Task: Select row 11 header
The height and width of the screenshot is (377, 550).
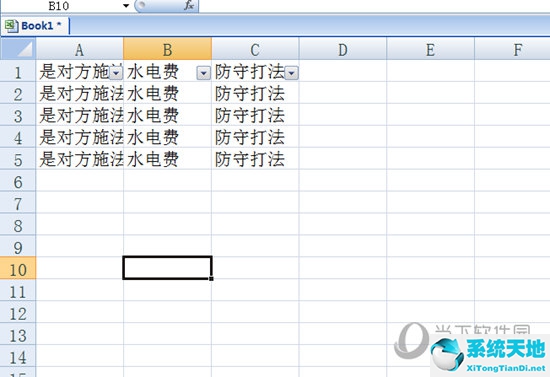Action: [x=18, y=290]
